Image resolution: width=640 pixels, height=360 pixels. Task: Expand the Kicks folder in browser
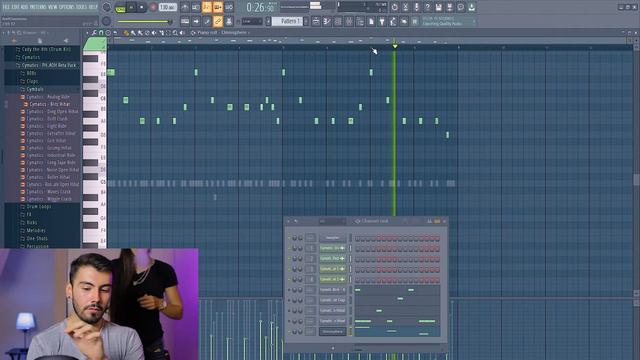pyautogui.click(x=31, y=222)
